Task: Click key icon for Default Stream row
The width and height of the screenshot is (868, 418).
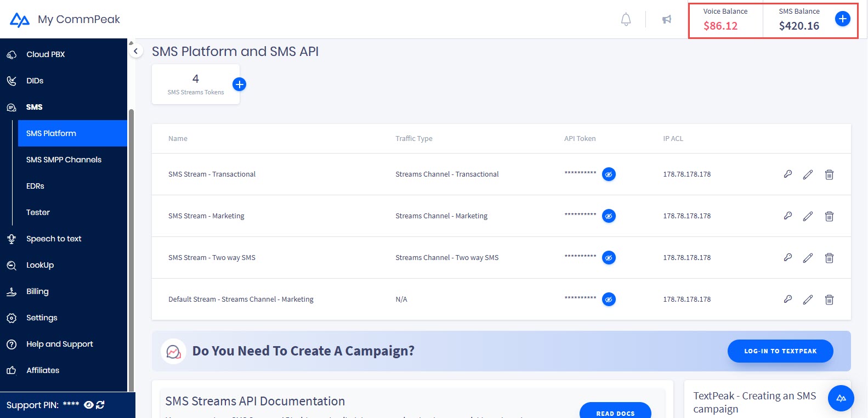Action: 788,300
